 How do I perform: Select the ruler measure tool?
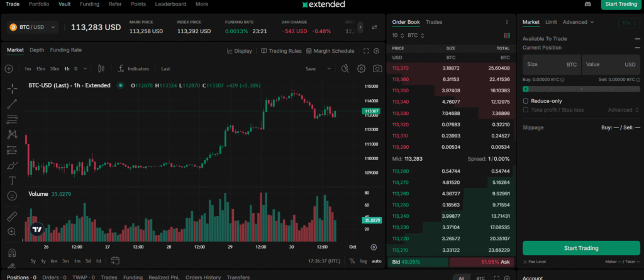13,216
